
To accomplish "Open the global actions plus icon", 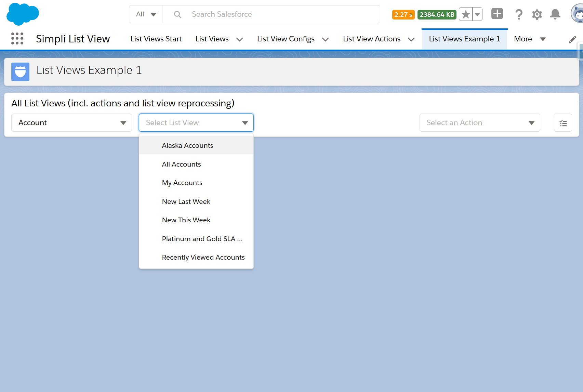I will pyautogui.click(x=497, y=14).
